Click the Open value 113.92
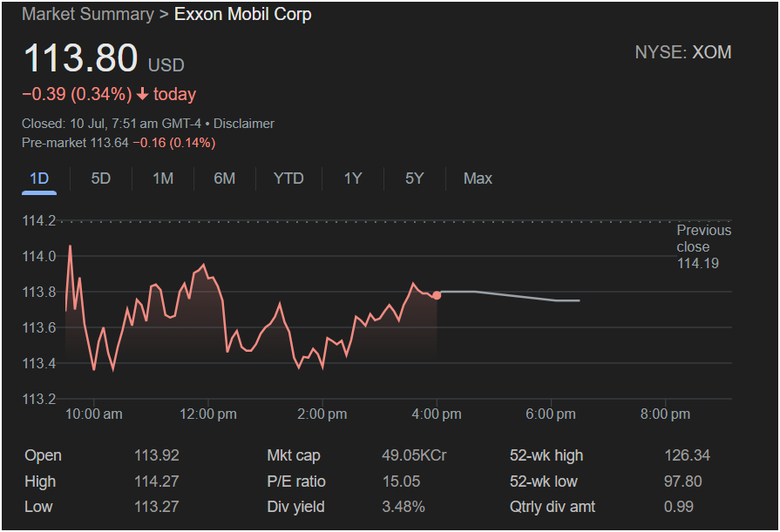The height and width of the screenshot is (532, 780). (x=157, y=455)
